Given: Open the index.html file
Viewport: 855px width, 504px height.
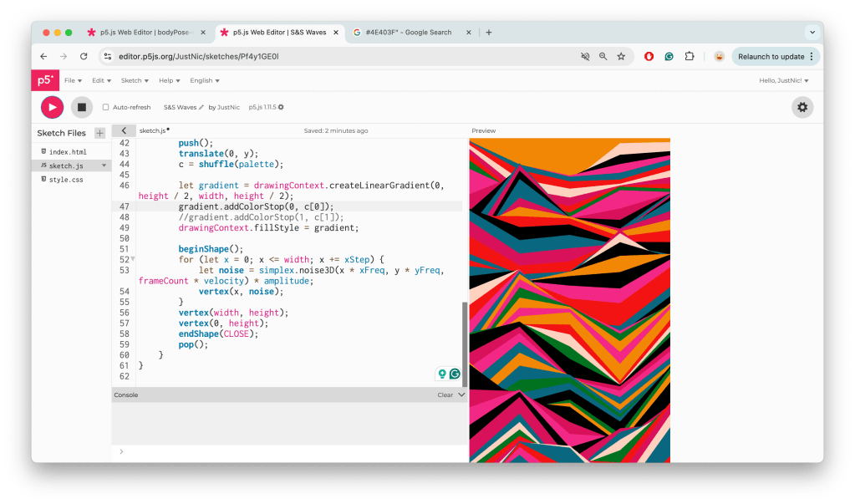Looking at the screenshot, I should (x=68, y=152).
